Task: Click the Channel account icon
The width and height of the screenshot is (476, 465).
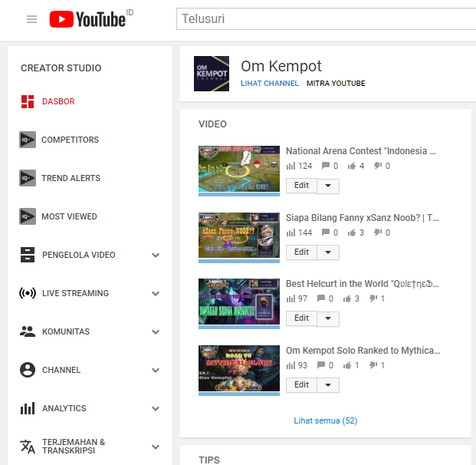Action: coord(28,370)
